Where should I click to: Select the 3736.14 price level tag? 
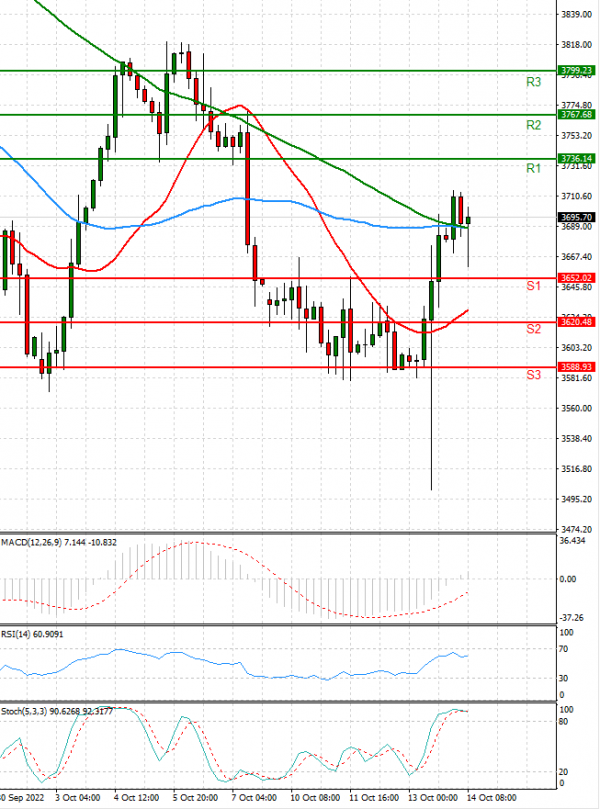pos(576,158)
